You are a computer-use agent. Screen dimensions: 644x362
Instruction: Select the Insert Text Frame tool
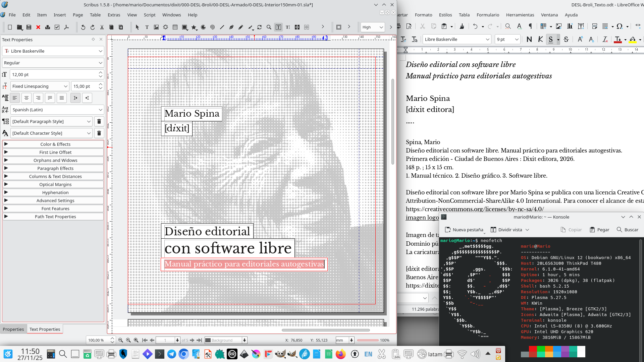pos(147,27)
